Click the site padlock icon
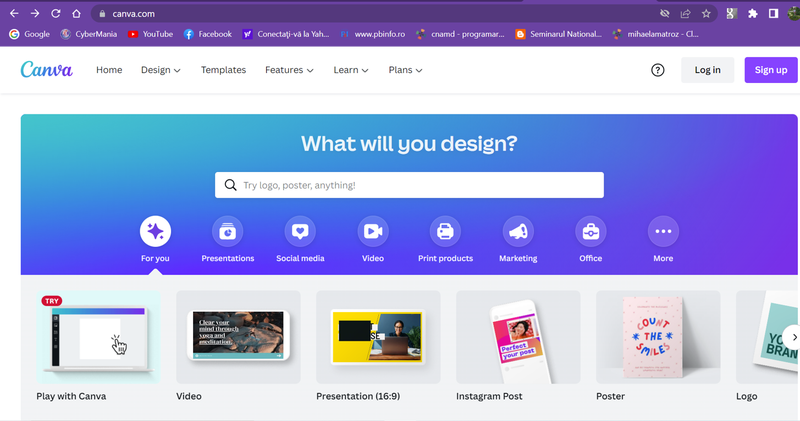This screenshot has width=800, height=421. point(102,14)
